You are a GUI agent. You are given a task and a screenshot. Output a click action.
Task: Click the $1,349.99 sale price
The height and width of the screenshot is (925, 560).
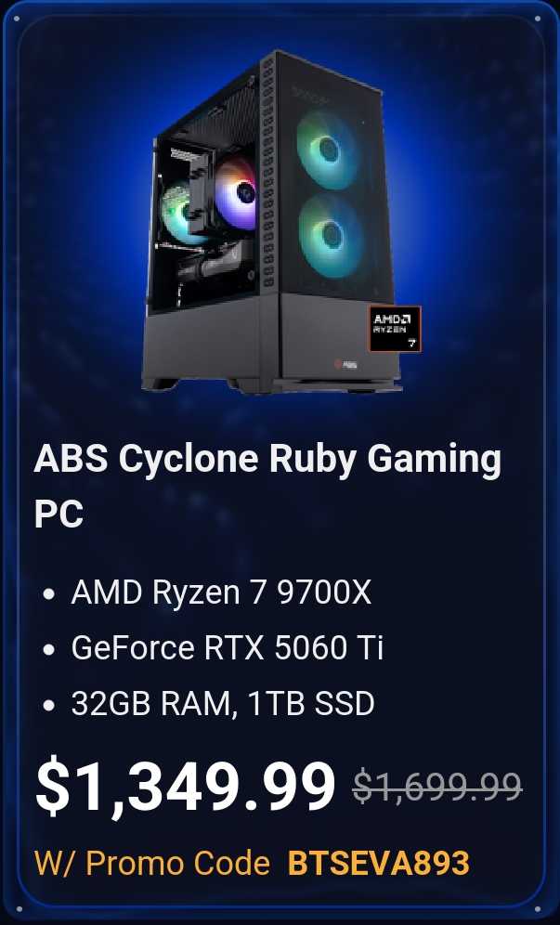click(186, 787)
